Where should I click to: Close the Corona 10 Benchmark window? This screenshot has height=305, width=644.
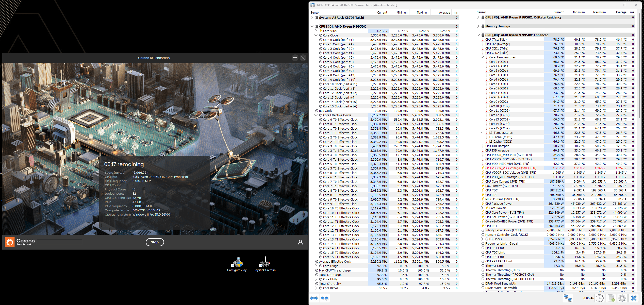tap(303, 58)
